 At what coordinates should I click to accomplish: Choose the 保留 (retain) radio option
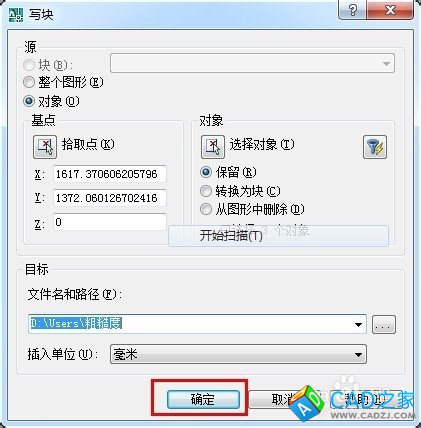pyautogui.click(x=206, y=172)
